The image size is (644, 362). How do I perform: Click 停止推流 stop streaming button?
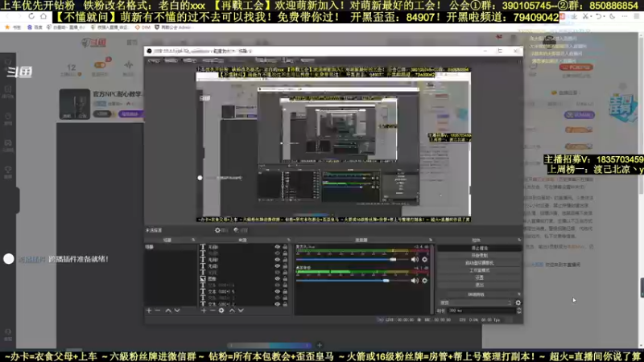coord(479,248)
